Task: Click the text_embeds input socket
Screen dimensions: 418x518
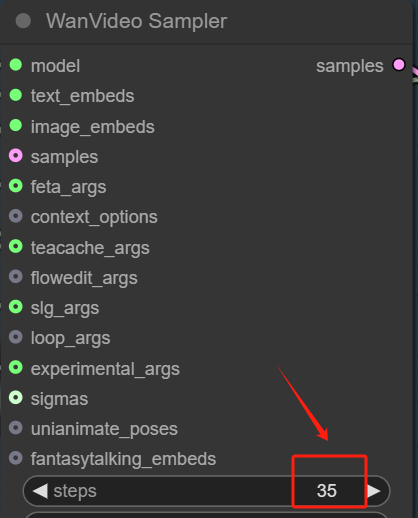Action: [x=16, y=95]
